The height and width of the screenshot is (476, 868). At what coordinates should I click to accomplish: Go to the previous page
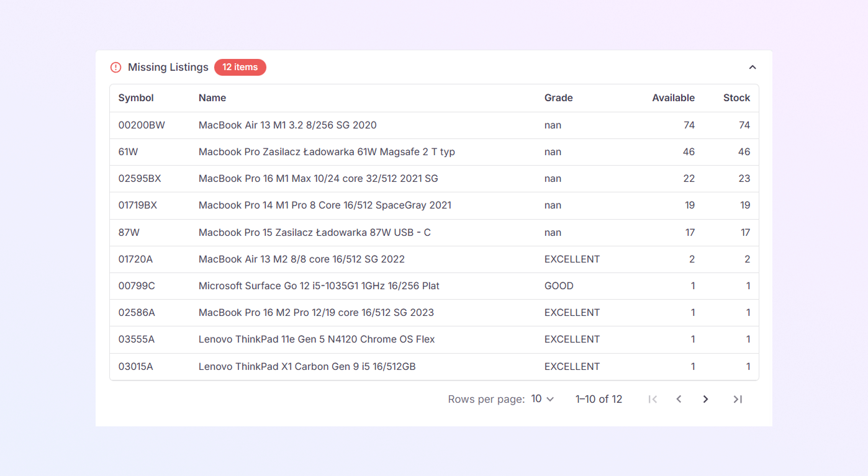(x=679, y=399)
